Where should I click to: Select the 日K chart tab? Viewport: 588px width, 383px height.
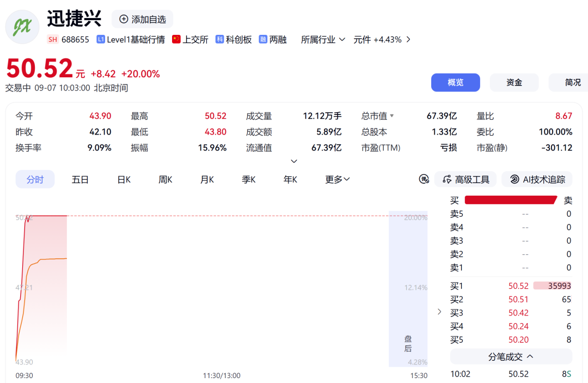124,180
